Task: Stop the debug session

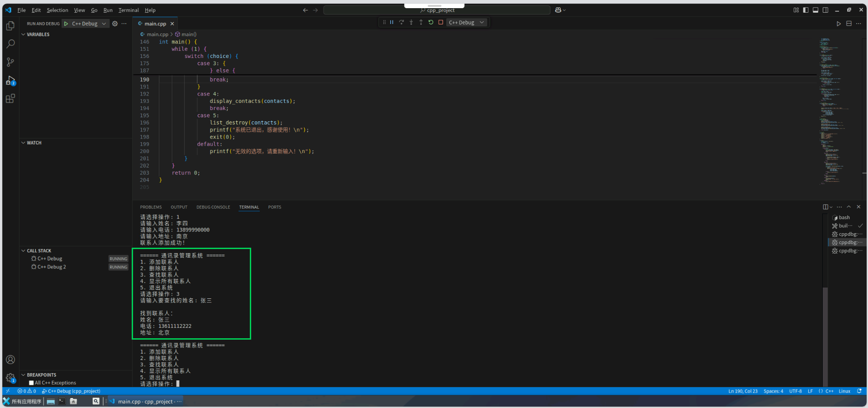Action: (441, 22)
